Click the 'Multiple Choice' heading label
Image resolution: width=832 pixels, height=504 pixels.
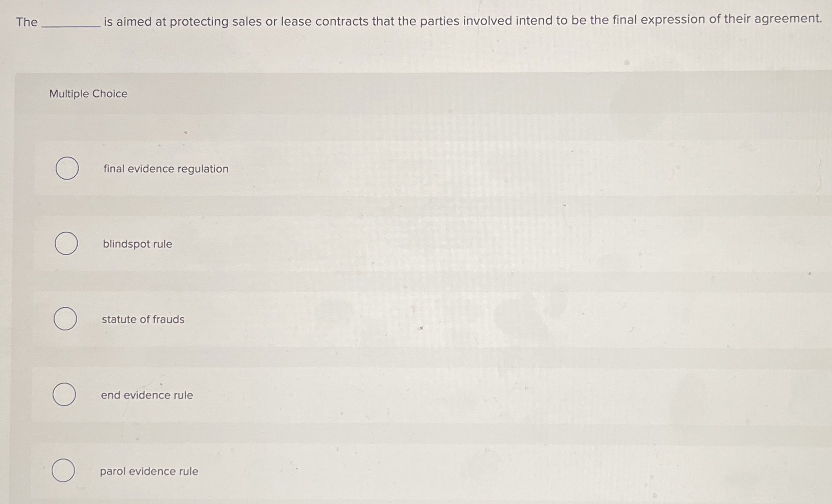[x=88, y=93]
